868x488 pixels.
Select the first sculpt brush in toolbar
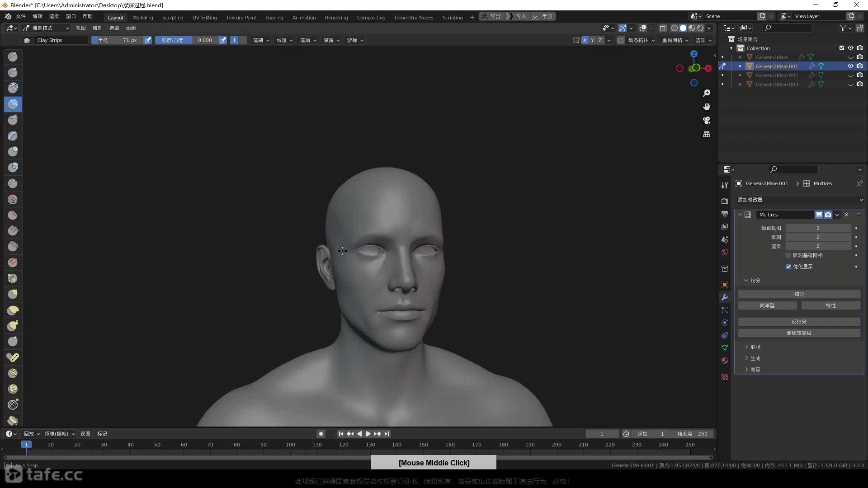(13, 57)
